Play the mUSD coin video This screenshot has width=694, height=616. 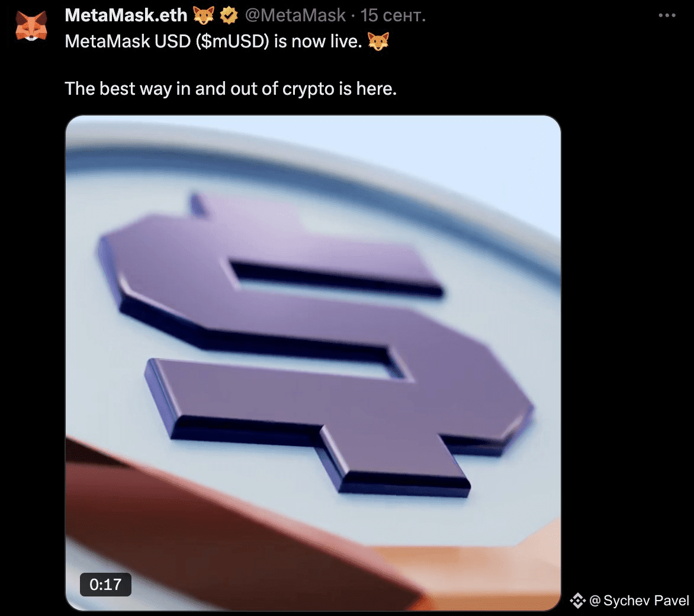tap(313, 363)
